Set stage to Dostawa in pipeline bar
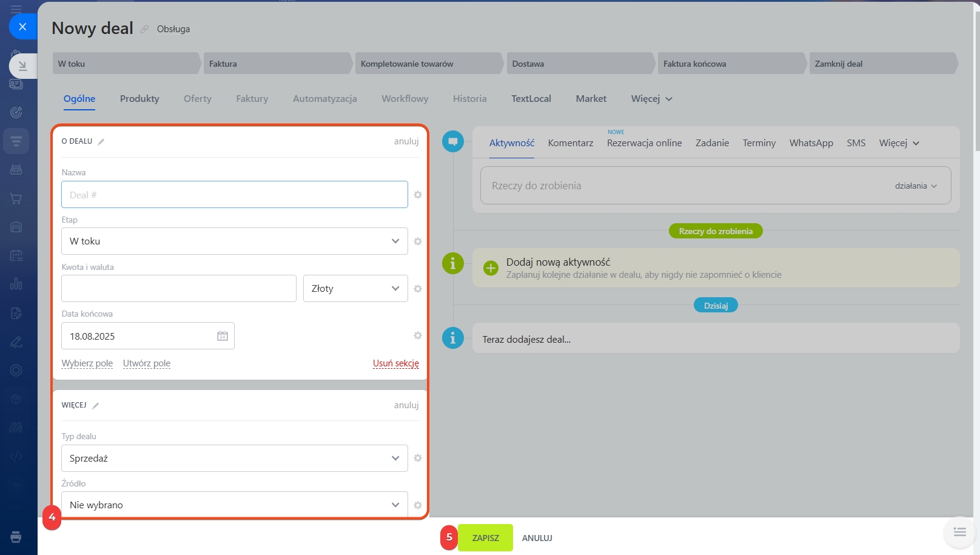Image resolution: width=980 pixels, height=555 pixels. tap(581, 64)
